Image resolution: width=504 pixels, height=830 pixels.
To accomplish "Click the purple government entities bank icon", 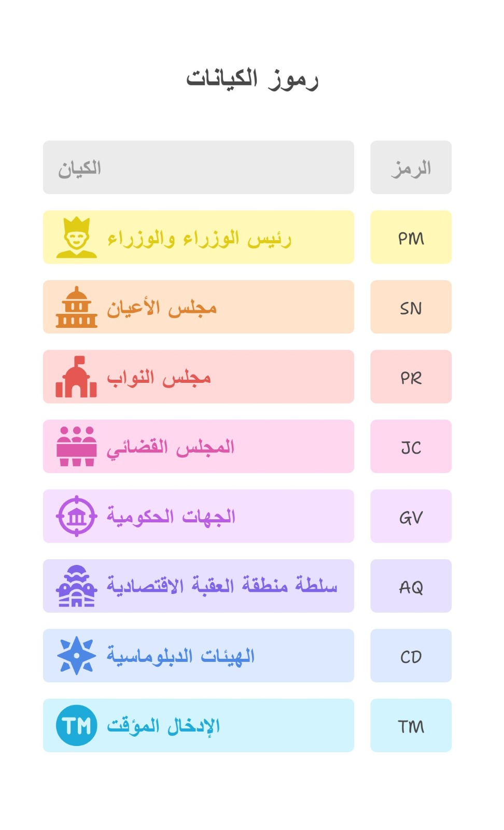I will (x=76, y=516).
